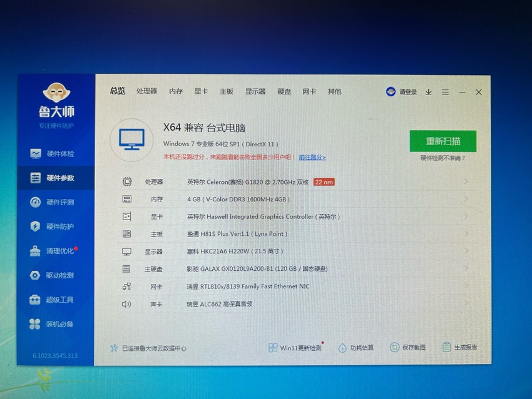Expand the 主硬盘 row chevron

(466, 268)
